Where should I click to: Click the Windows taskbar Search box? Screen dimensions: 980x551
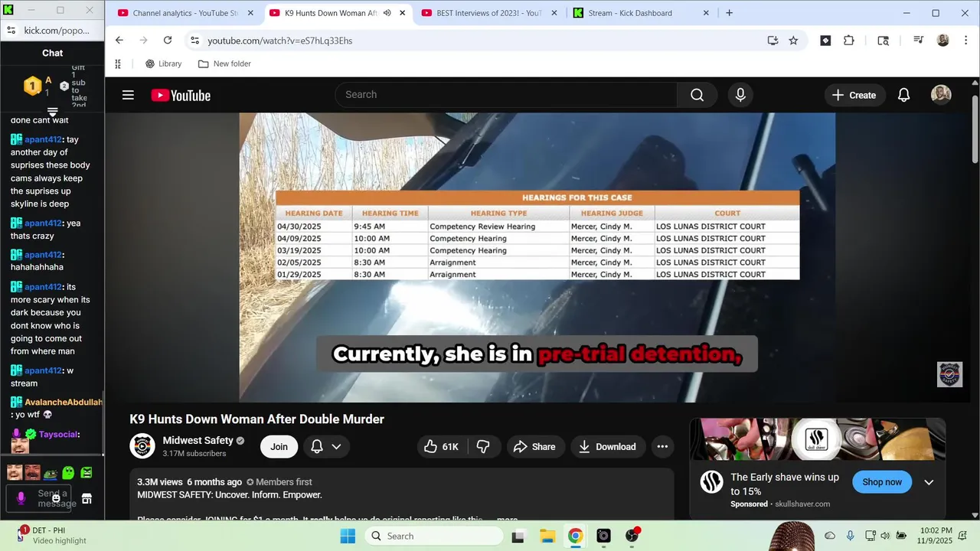pos(434,536)
